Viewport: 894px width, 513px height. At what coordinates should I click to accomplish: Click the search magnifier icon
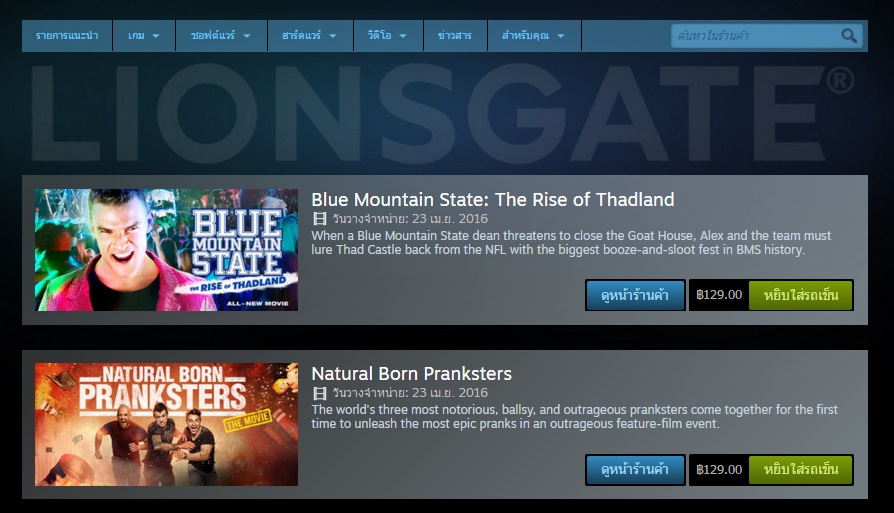pos(849,36)
